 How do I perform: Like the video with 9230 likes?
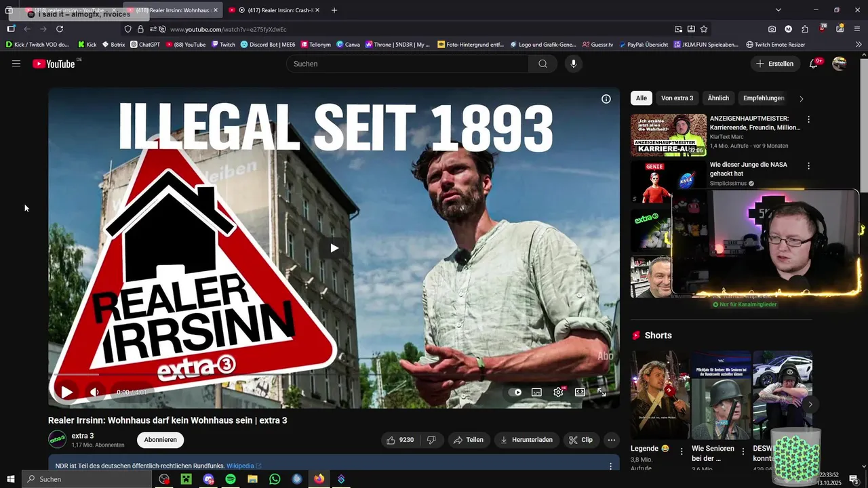pyautogui.click(x=401, y=440)
